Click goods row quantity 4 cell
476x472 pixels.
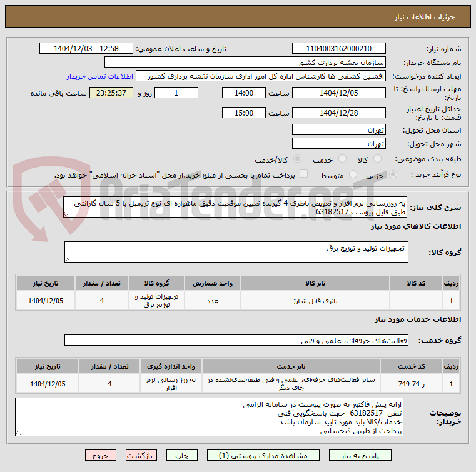point(102,301)
